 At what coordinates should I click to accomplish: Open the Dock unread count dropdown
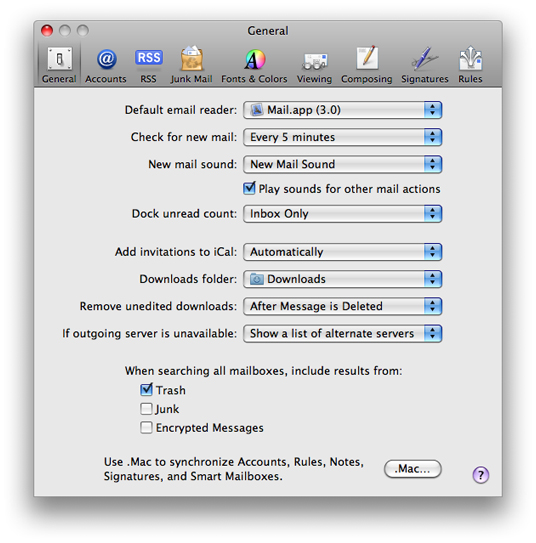coord(342,214)
